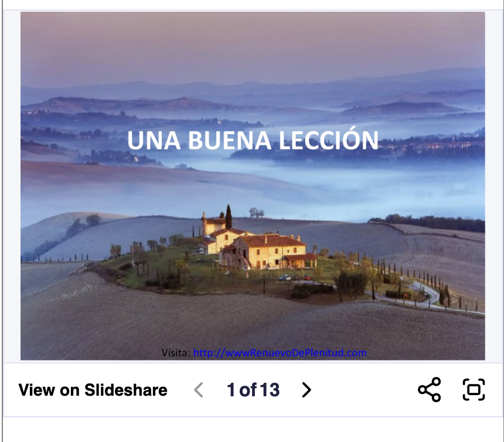Open the share options icon
The height and width of the screenshot is (442, 504).
coord(430,390)
